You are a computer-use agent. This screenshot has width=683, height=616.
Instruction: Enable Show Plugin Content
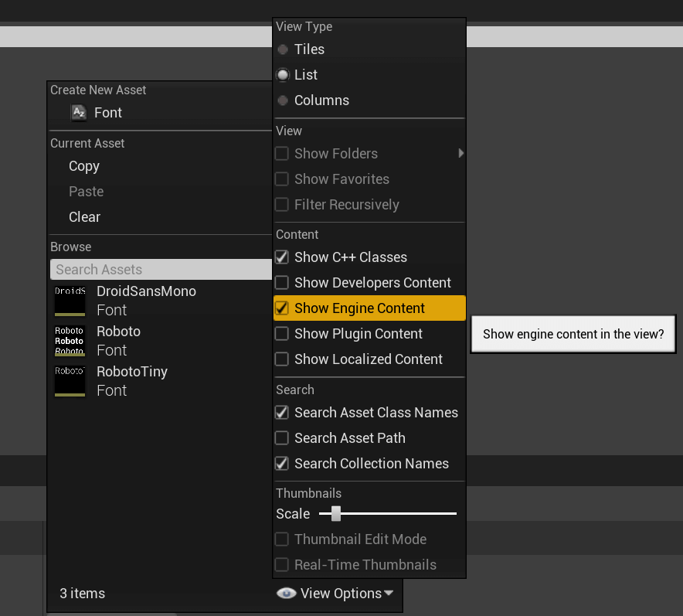pos(282,334)
